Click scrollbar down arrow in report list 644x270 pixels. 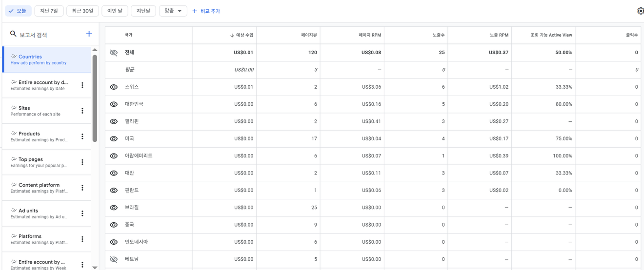pyautogui.click(x=95, y=267)
